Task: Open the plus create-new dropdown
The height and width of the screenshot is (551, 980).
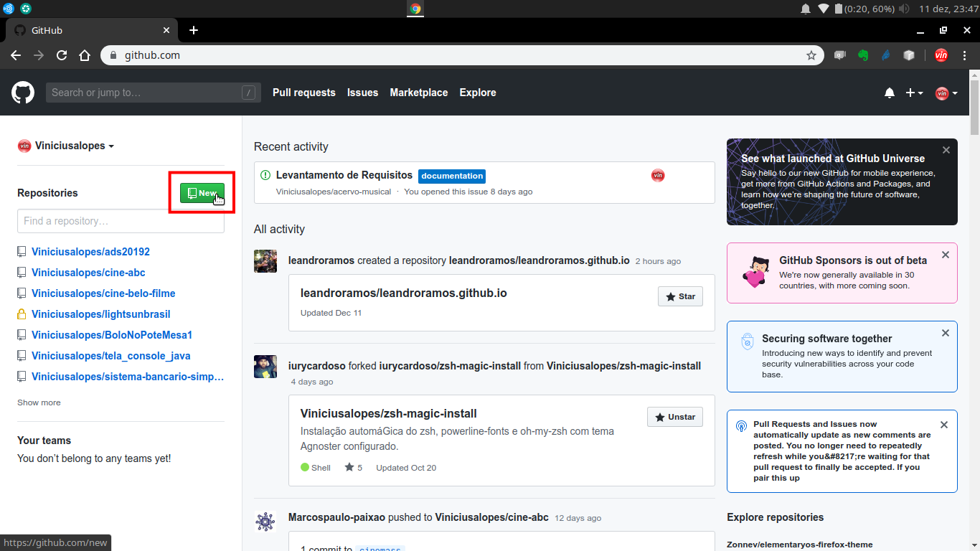Action: pos(914,93)
